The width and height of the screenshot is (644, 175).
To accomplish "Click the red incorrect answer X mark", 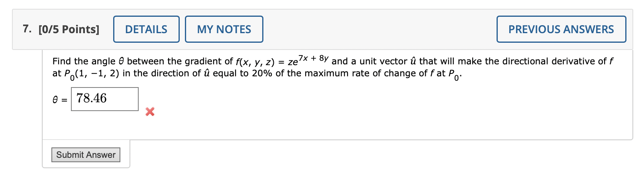I will coord(150,111).
